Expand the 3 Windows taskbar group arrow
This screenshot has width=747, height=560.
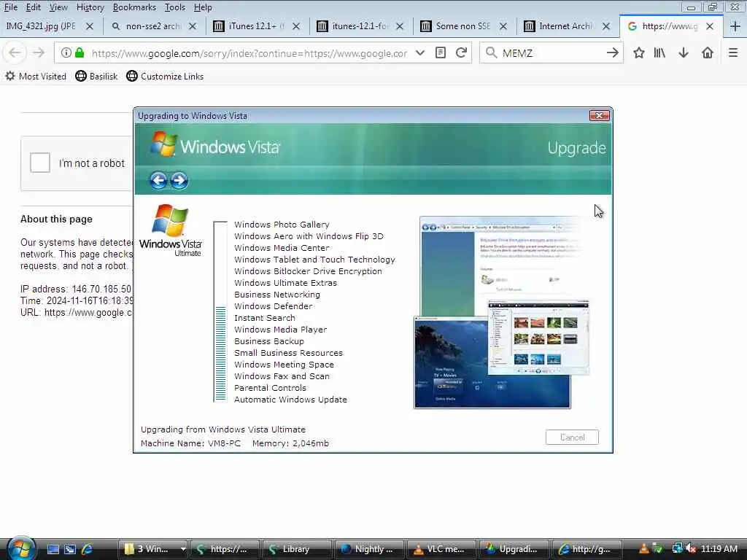(x=183, y=549)
